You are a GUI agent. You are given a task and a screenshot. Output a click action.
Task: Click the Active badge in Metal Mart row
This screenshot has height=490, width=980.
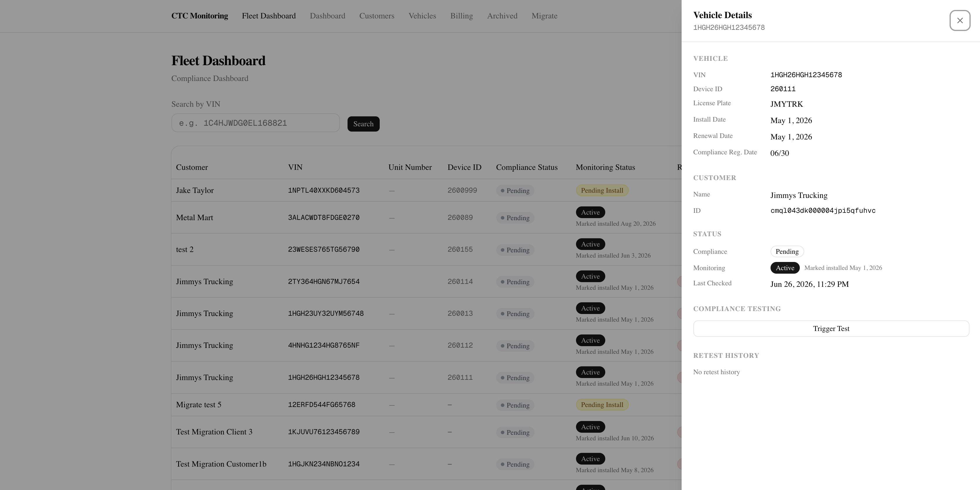click(x=590, y=212)
